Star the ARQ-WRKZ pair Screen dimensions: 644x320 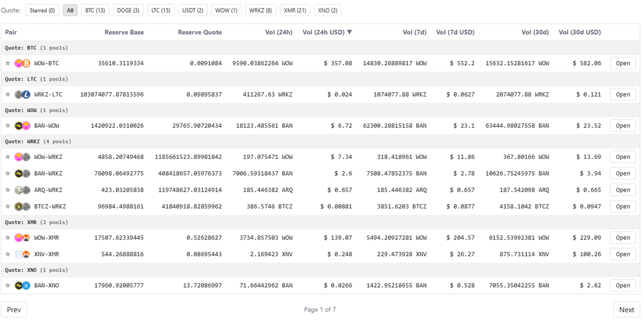pyautogui.click(x=8, y=190)
